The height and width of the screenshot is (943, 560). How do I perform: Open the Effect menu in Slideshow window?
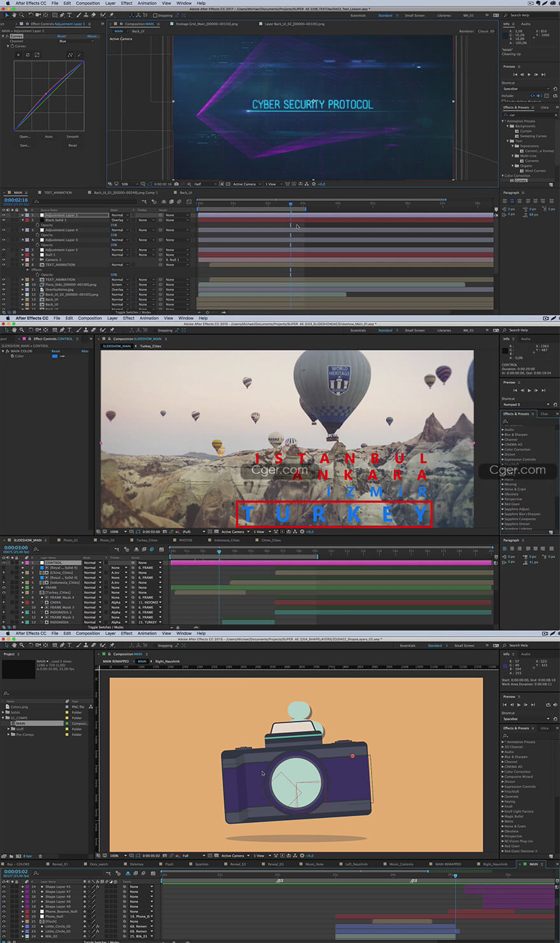coord(129,318)
